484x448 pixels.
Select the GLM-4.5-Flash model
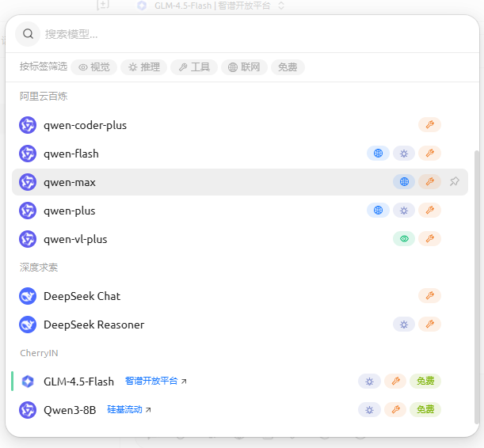click(240, 382)
